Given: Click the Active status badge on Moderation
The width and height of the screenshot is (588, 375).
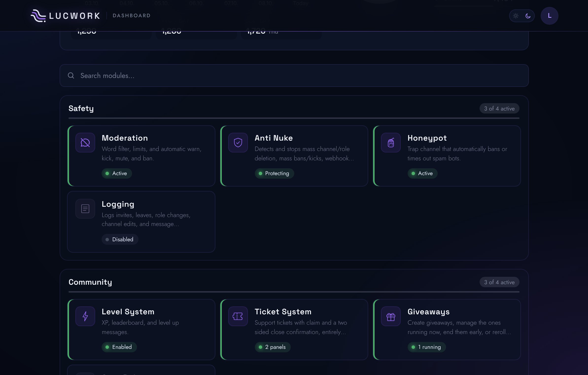Looking at the screenshot, I should click(117, 173).
